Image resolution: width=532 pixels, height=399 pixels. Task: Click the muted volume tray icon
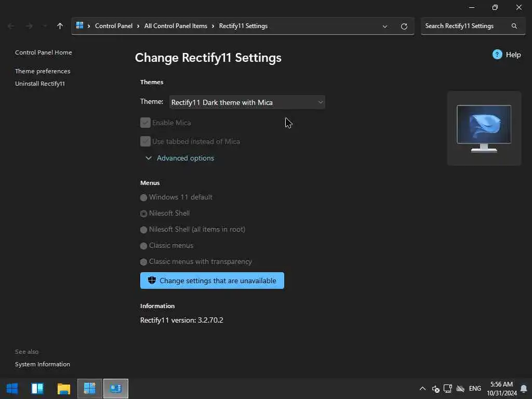(x=436, y=389)
